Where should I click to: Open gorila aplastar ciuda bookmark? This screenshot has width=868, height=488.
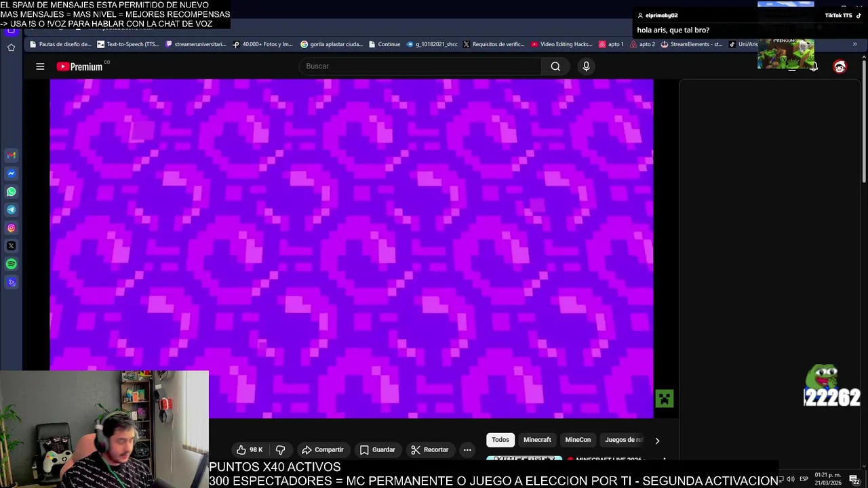point(332,44)
